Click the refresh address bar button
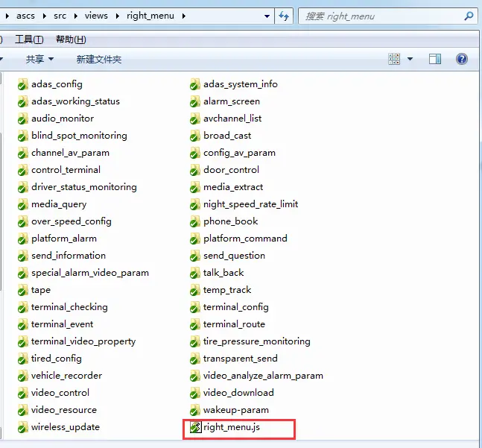The width and height of the screenshot is (482, 448). (284, 16)
